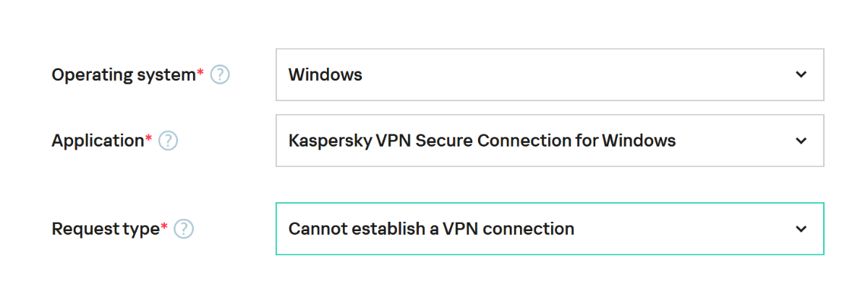Click the Operating system dropdown chevron arrow
868x294 pixels.
pos(801,74)
